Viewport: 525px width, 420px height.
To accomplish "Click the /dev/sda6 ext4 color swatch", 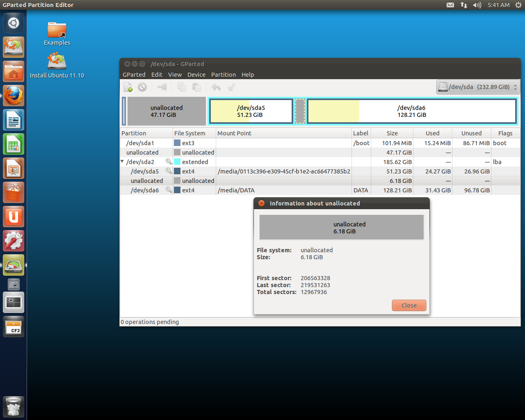I will click(x=177, y=190).
